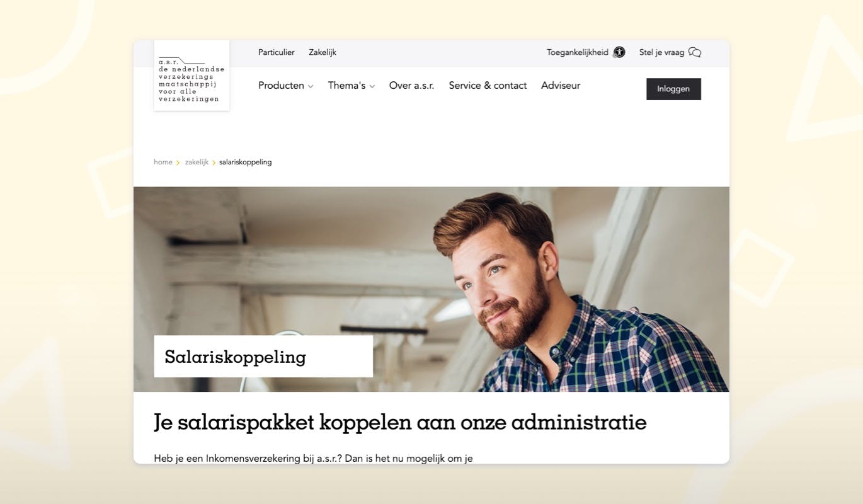Click the Inloggen button
The image size is (863, 504).
pos(673,89)
